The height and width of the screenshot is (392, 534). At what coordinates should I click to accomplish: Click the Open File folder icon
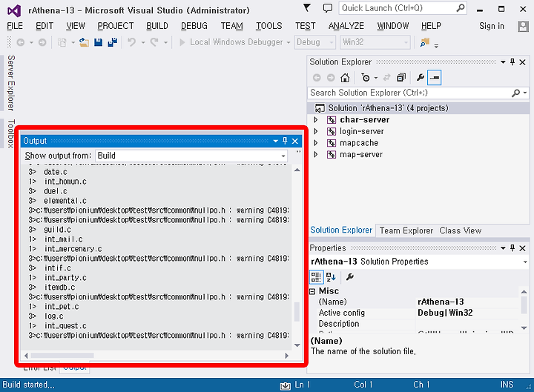84,42
